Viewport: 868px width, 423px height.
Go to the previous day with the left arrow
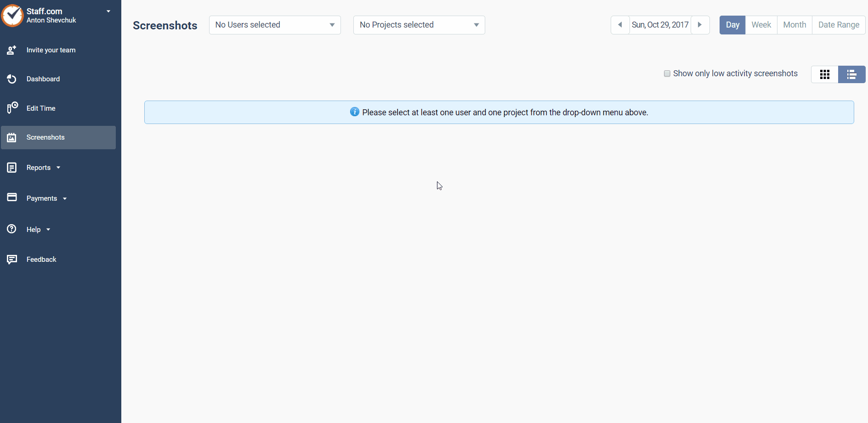click(620, 25)
